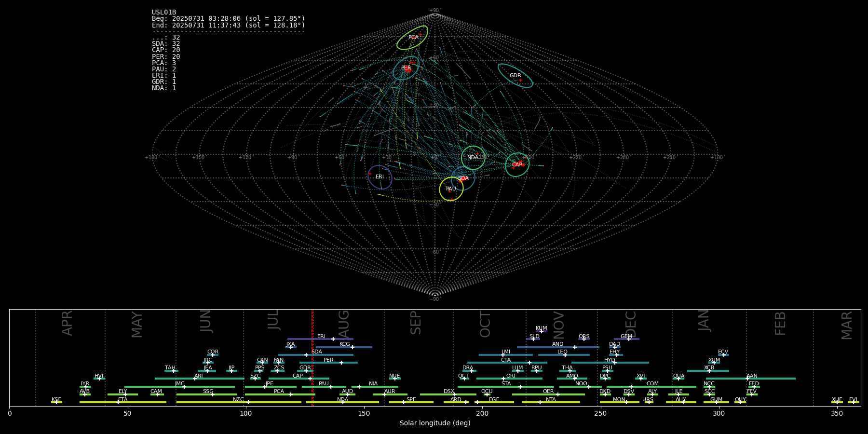
Task: Click the +90° latitude label on sky map
Action: (435, 11)
